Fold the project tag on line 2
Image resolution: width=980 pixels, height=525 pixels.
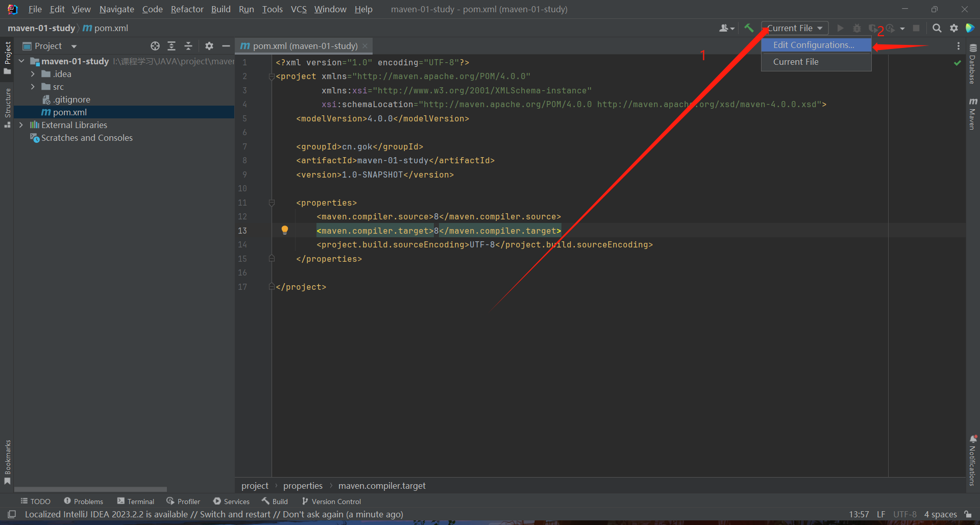pyautogui.click(x=272, y=77)
